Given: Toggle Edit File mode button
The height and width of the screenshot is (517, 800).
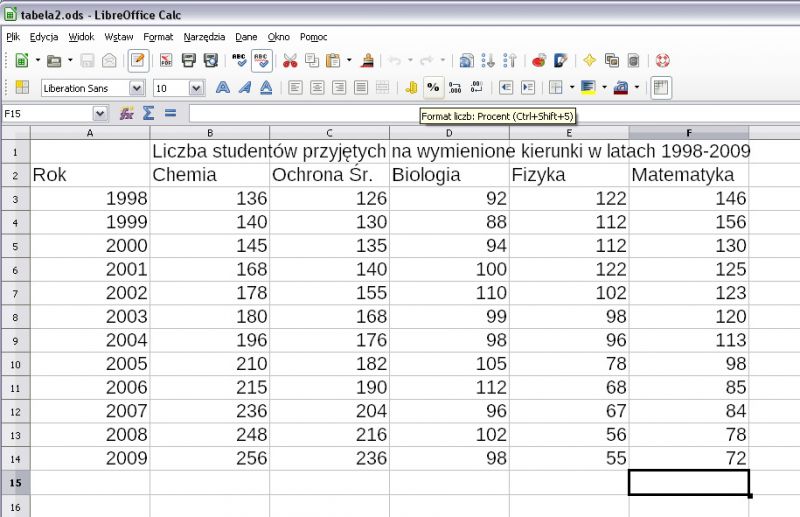Looking at the screenshot, I should pos(138,61).
